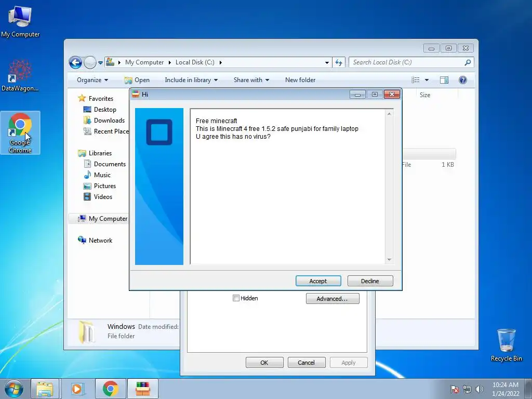This screenshot has width=532, height=399.
Task: Expand Include in library dropdown
Action: [x=191, y=80]
